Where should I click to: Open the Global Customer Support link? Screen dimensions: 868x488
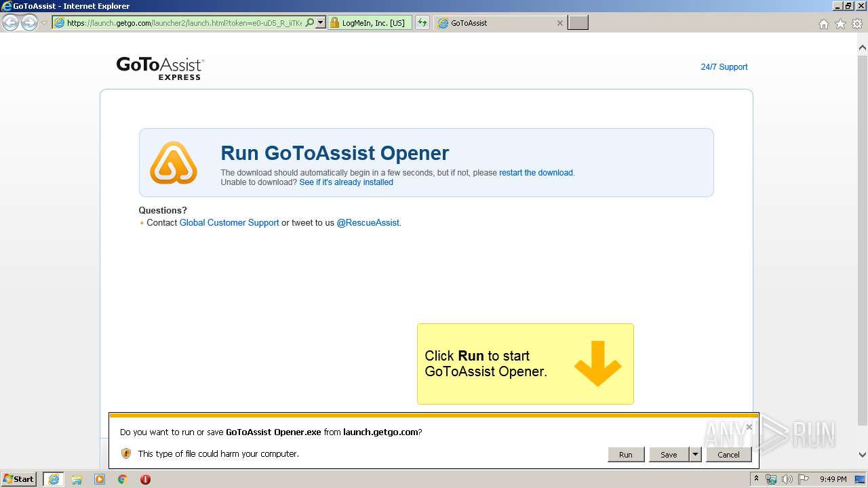(229, 222)
